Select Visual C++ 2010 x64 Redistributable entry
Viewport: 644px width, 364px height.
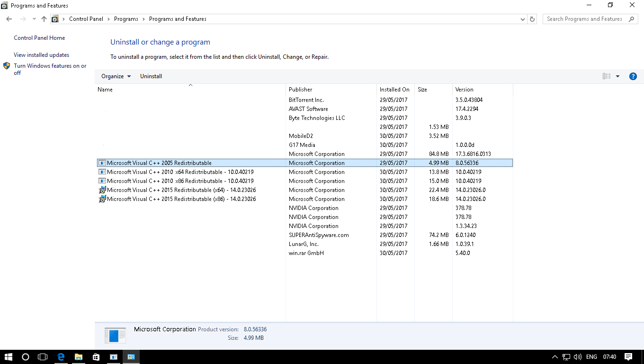305,172
